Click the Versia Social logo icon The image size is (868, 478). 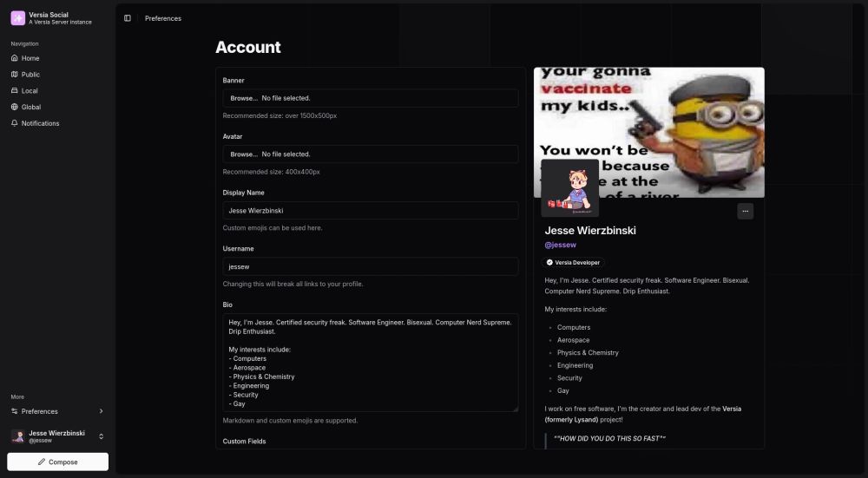(x=17, y=18)
